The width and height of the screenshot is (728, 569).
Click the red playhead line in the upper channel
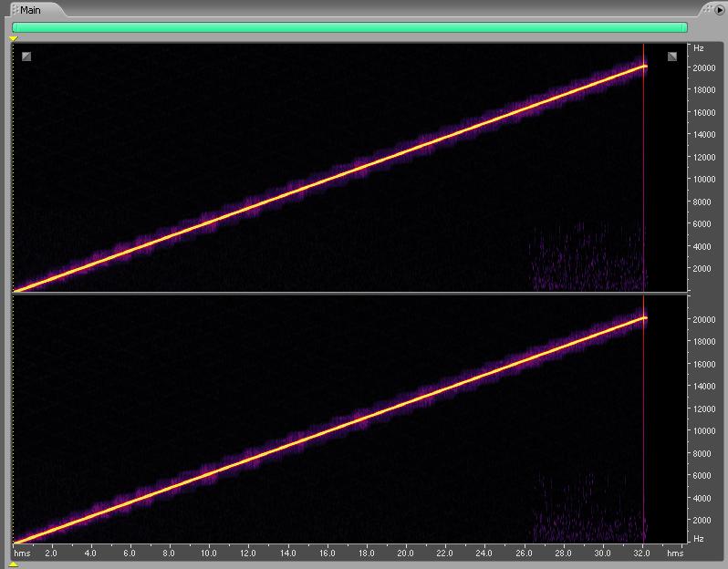click(643, 167)
